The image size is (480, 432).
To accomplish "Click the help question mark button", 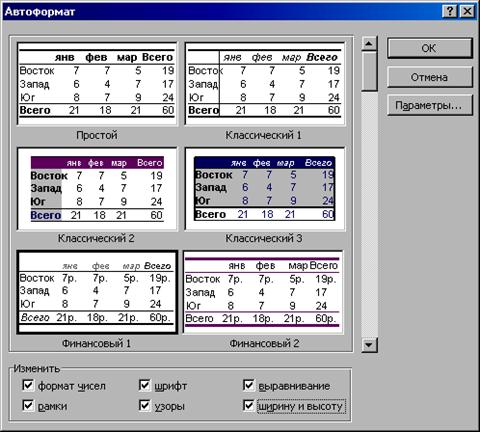I will pos(450,11).
